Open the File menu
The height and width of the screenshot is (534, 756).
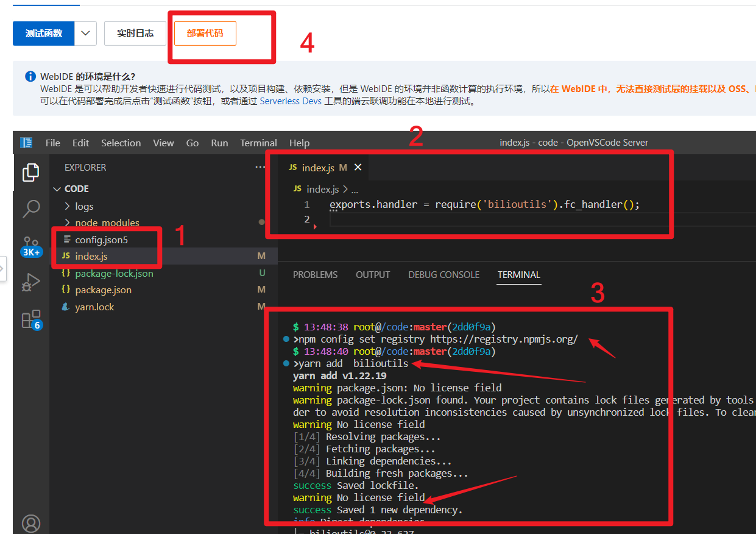pos(53,143)
